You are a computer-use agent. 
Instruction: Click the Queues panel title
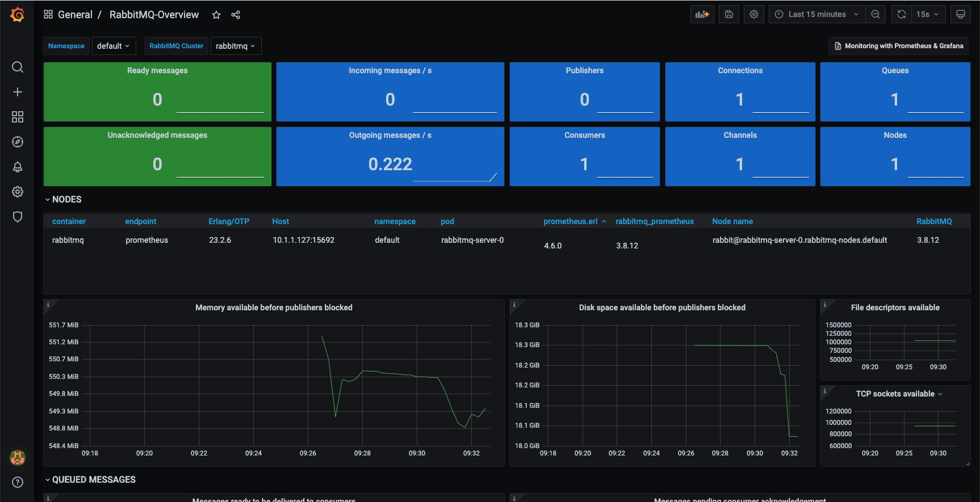(x=895, y=70)
